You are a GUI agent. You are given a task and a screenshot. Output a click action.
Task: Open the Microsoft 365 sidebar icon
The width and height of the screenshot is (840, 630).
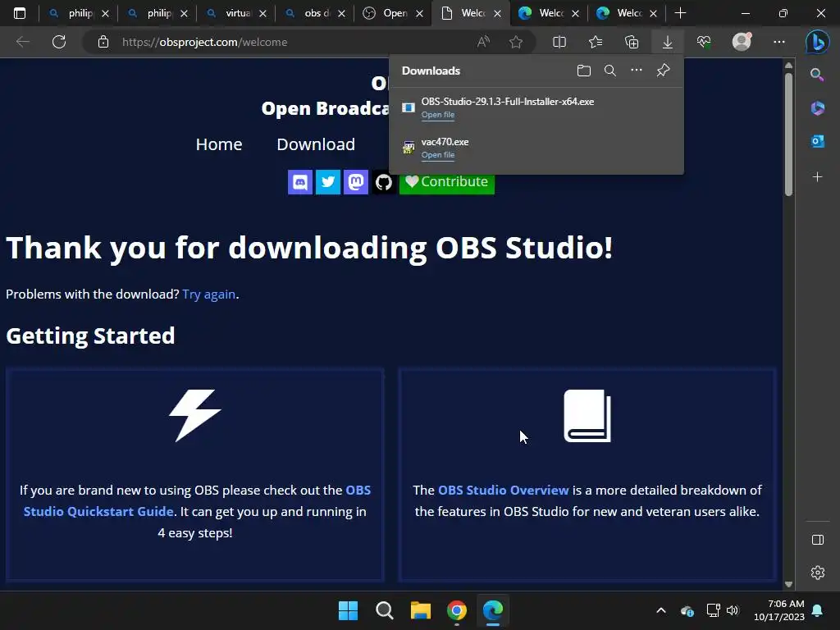(x=817, y=108)
